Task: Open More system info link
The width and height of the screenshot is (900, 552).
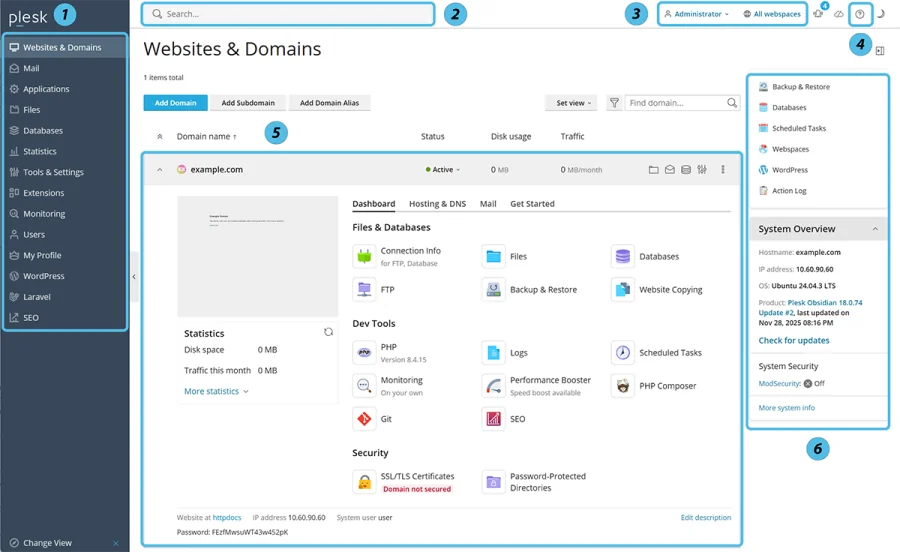Action: [786, 407]
